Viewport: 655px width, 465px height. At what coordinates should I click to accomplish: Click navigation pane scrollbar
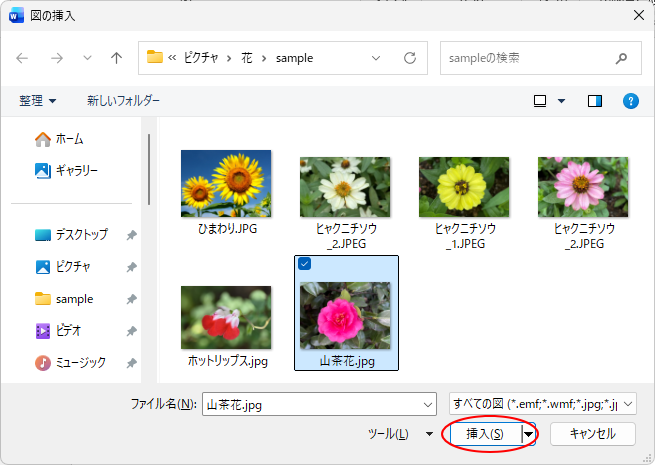pyautogui.click(x=149, y=170)
